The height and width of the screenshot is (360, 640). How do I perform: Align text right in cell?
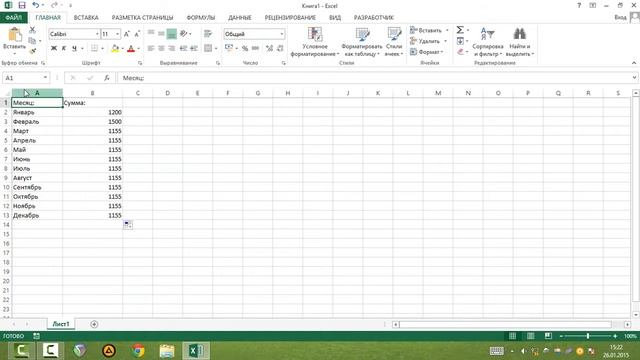coord(171,49)
